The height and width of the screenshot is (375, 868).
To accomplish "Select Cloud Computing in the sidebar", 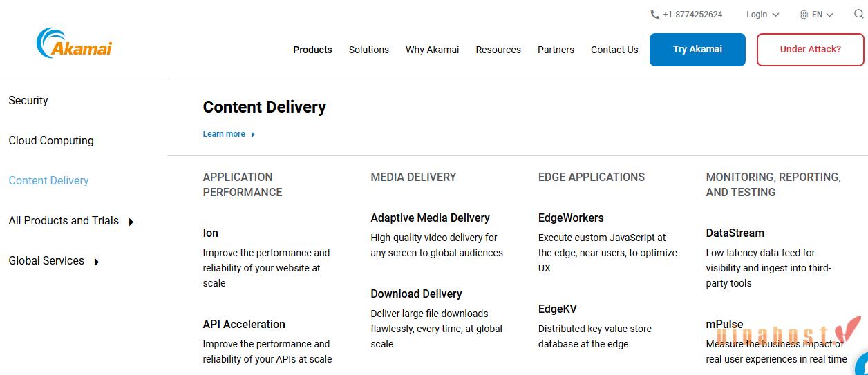I will 51,140.
